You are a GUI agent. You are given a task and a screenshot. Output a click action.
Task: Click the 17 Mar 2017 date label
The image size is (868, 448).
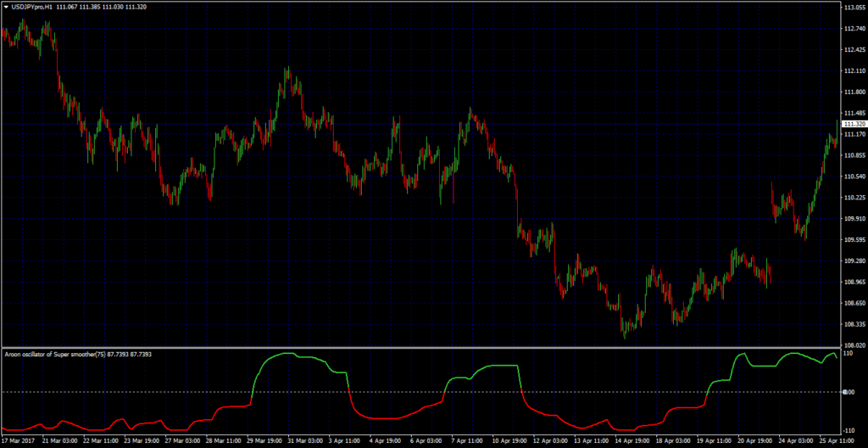pyautogui.click(x=19, y=441)
